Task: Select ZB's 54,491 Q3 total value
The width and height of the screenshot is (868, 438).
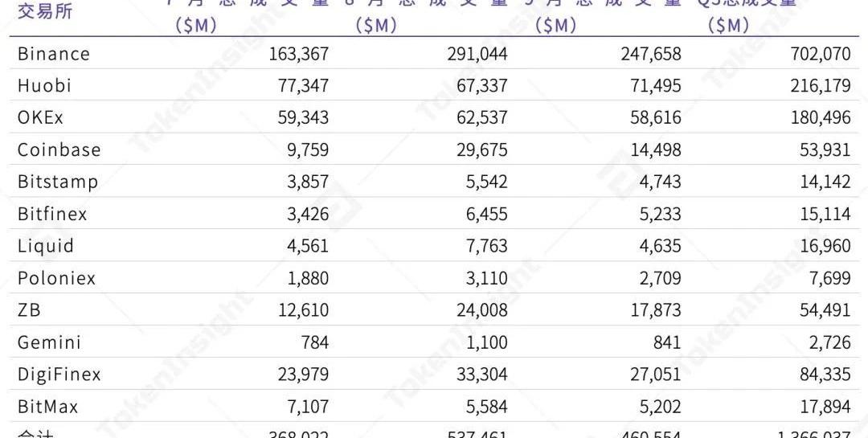Action: click(825, 311)
